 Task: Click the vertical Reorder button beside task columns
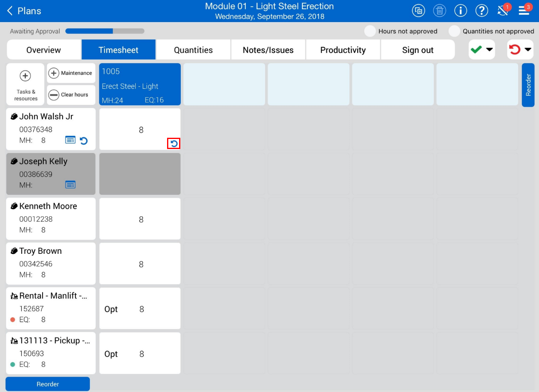click(x=528, y=85)
